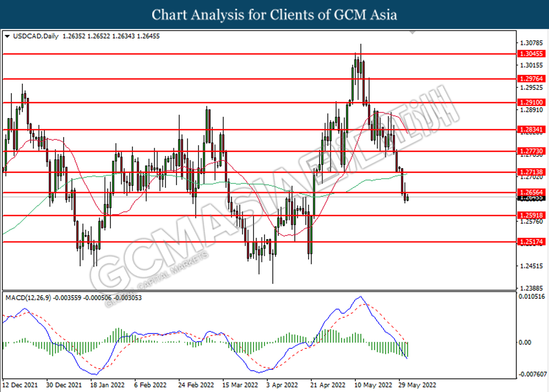Click the 29 May 2022 date label
The width and height of the screenshot is (549, 392).
click(417, 385)
